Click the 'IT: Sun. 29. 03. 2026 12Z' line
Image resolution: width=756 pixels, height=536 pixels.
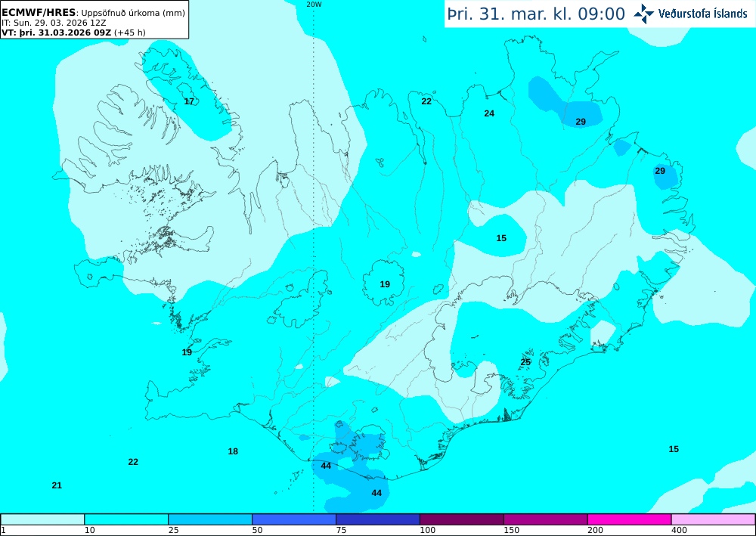click(x=52, y=23)
